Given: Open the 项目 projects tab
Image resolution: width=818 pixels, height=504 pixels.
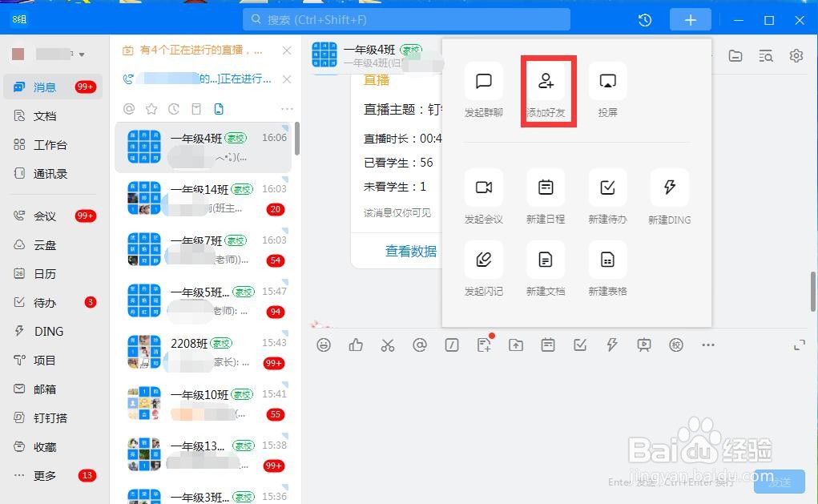Looking at the screenshot, I should (53, 360).
